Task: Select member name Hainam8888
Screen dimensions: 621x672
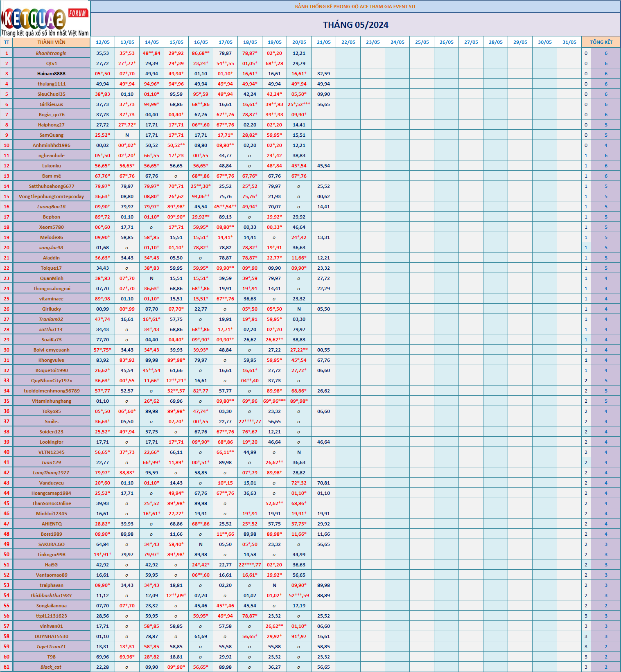Action: 51,74
